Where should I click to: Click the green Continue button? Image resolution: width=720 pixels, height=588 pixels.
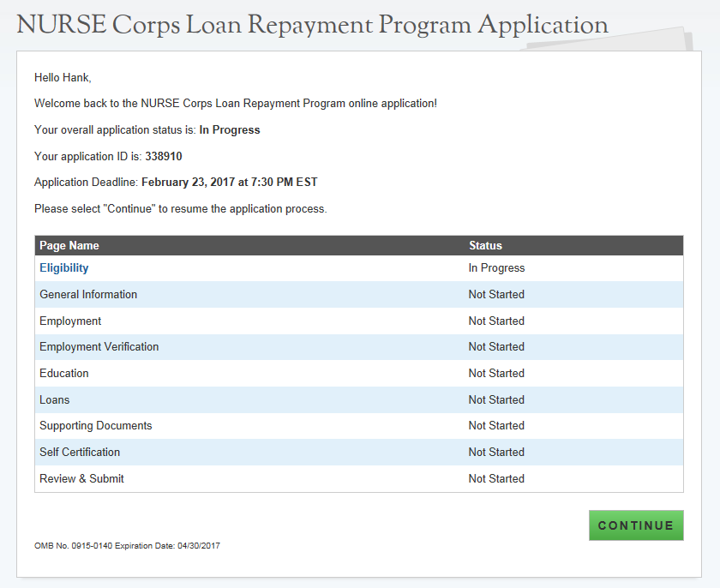636,525
